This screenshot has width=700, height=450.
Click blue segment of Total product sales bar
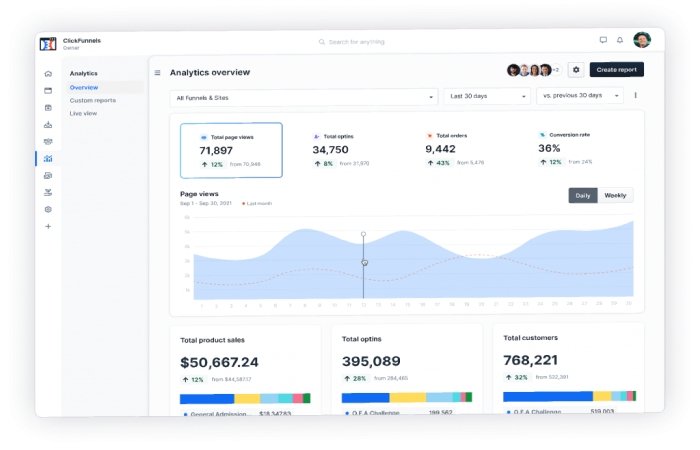point(207,399)
